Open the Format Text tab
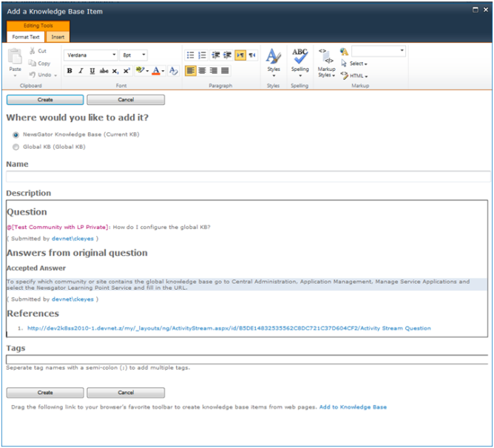 click(x=25, y=36)
